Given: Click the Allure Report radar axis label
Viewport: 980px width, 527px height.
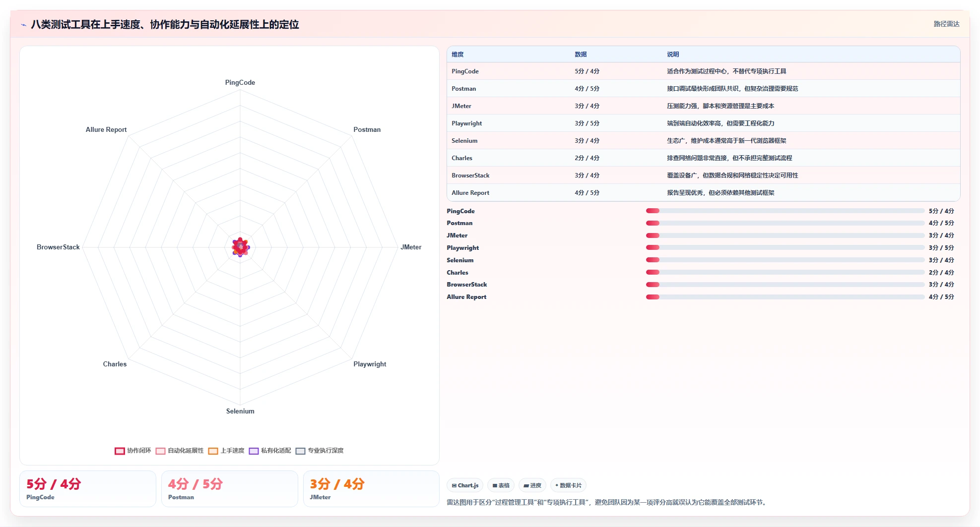Looking at the screenshot, I should (x=106, y=129).
